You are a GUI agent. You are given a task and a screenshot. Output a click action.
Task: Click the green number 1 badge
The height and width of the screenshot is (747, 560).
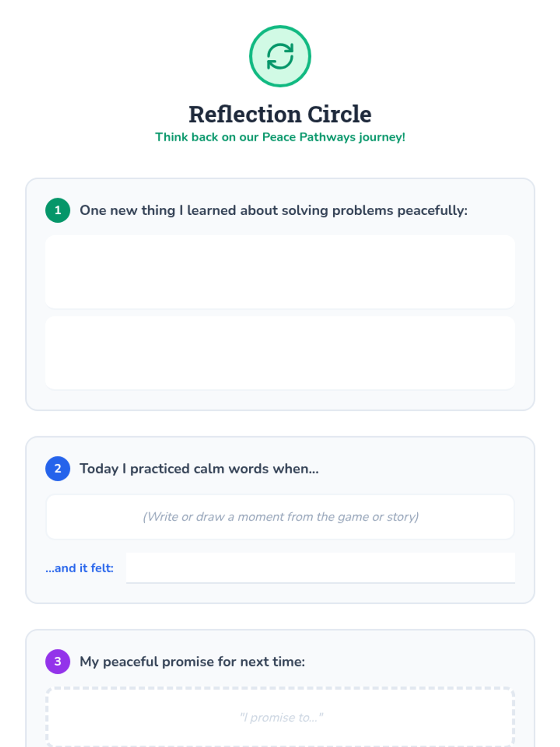58,210
